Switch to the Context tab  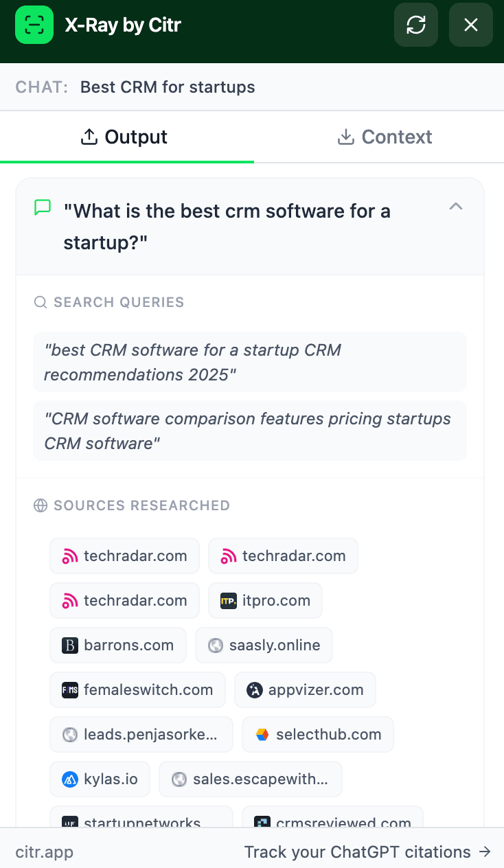pyautogui.click(x=385, y=137)
